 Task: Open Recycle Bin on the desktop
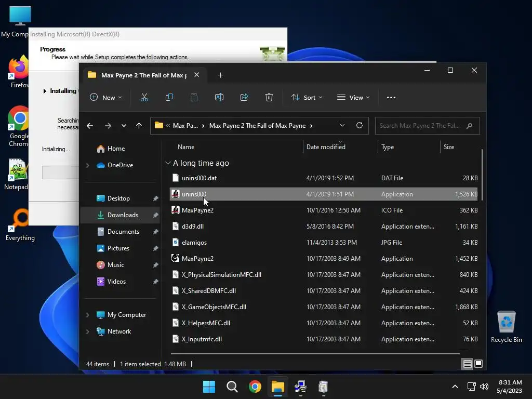pos(506,326)
